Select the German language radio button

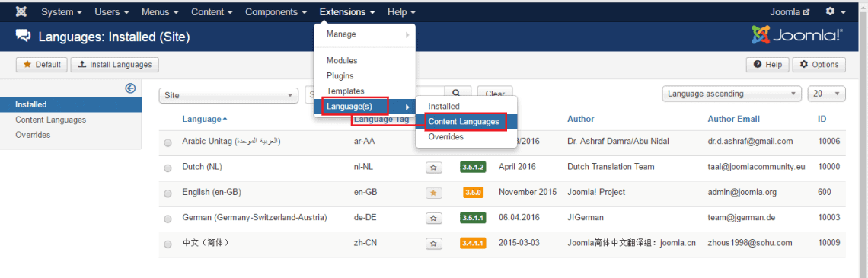(168, 219)
